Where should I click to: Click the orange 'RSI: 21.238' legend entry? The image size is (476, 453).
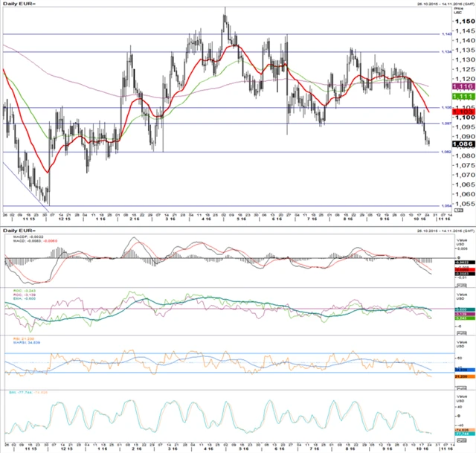(x=24, y=338)
